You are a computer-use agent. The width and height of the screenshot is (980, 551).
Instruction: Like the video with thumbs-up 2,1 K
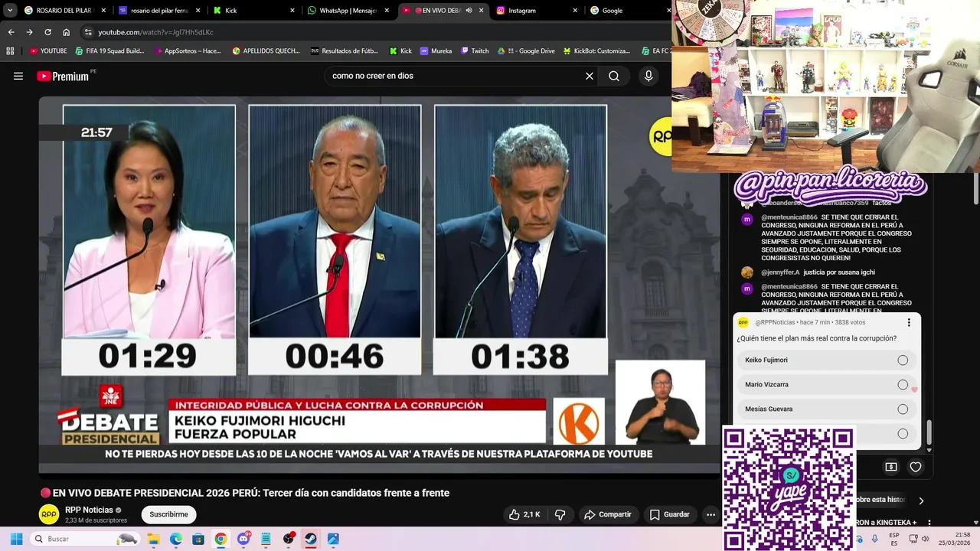click(524, 514)
